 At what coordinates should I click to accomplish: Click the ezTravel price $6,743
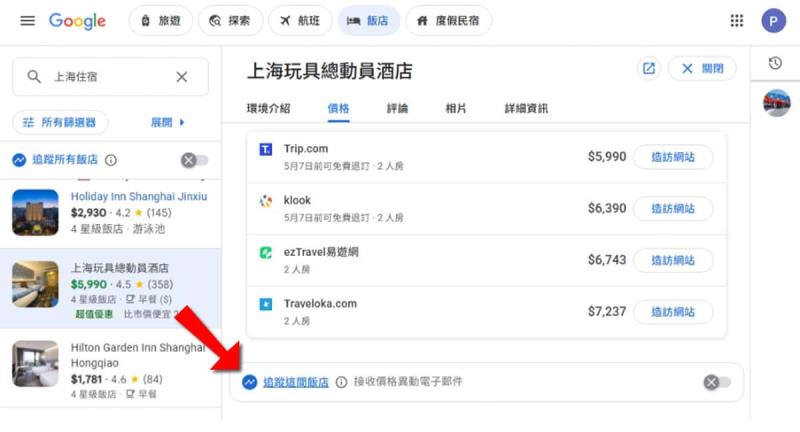(607, 260)
